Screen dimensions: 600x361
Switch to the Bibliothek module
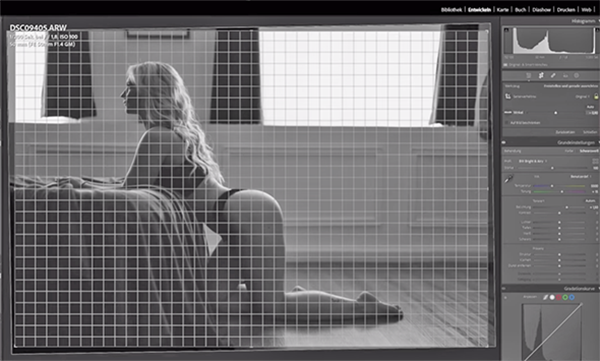click(x=452, y=10)
